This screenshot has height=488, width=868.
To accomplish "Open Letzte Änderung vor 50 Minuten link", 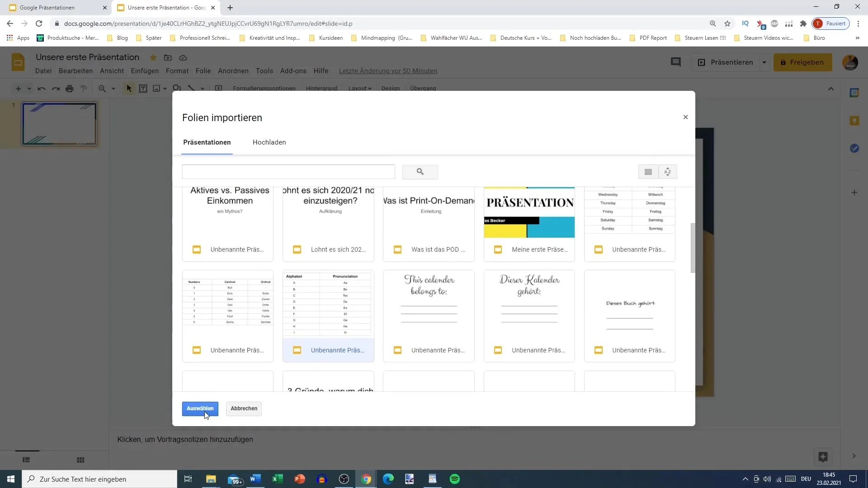I will pyautogui.click(x=388, y=71).
